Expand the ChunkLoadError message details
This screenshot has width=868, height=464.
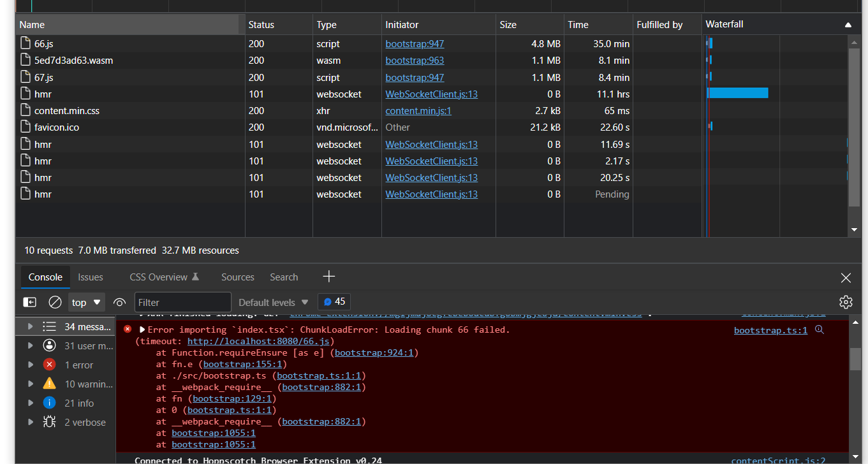tap(143, 330)
